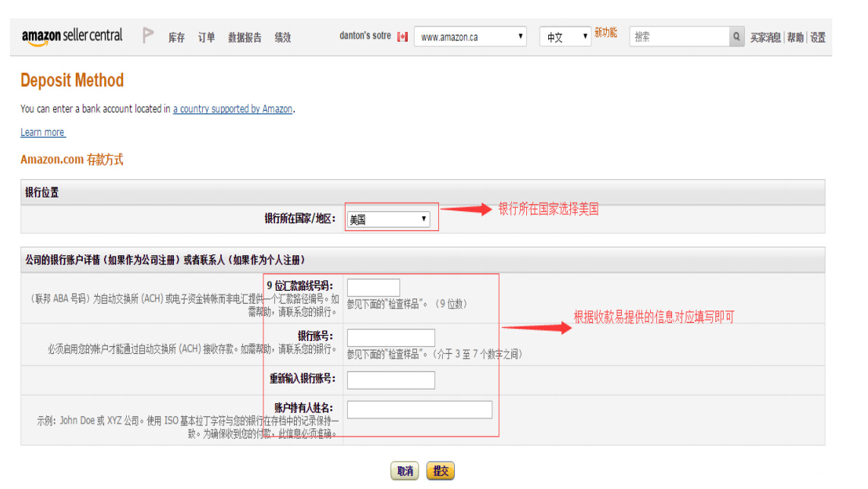Click the gray flag icon beside the logo

tap(149, 34)
